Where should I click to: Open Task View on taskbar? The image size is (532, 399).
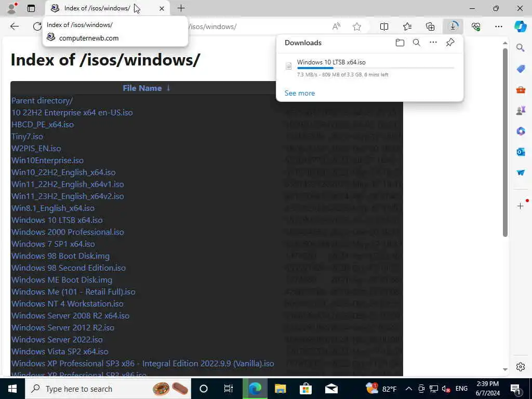(x=229, y=389)
